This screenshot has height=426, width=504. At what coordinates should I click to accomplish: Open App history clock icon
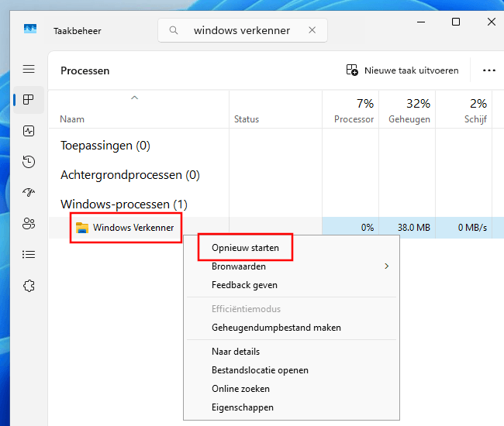pyautogui.click(x=29, y=162)
